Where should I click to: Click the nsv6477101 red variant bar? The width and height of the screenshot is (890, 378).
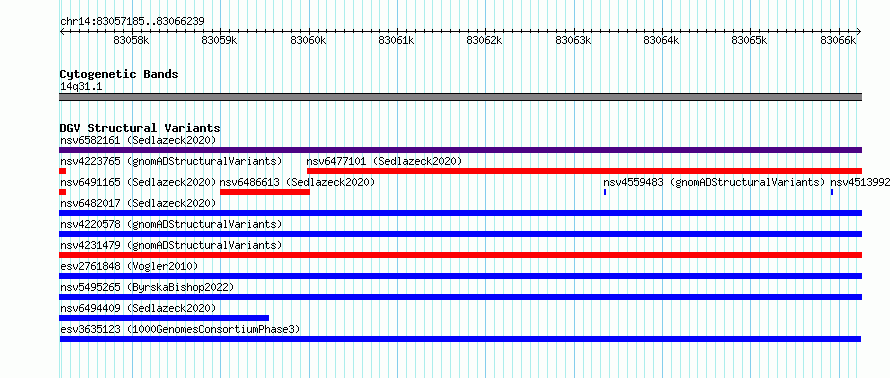[584, 171]
